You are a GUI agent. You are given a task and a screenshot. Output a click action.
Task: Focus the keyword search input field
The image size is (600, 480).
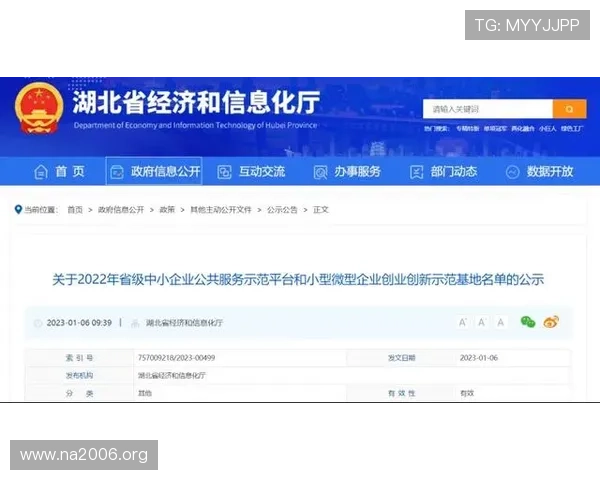[488, 109]
